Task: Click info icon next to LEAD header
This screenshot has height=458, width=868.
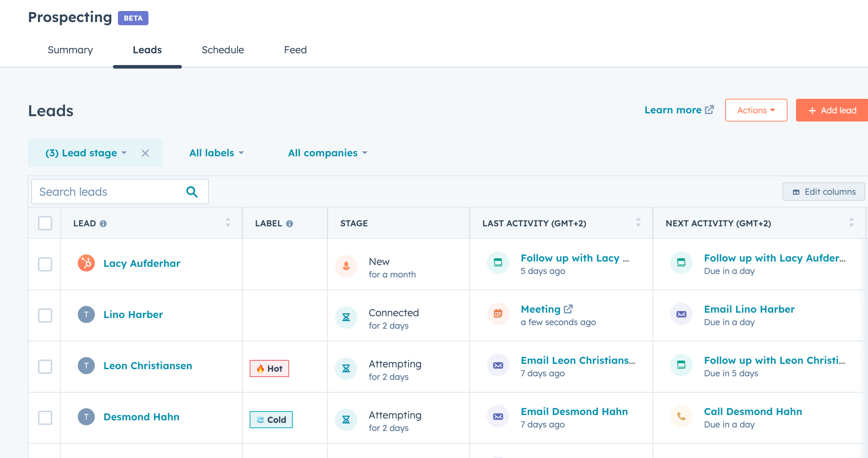Action: (103, 224)
